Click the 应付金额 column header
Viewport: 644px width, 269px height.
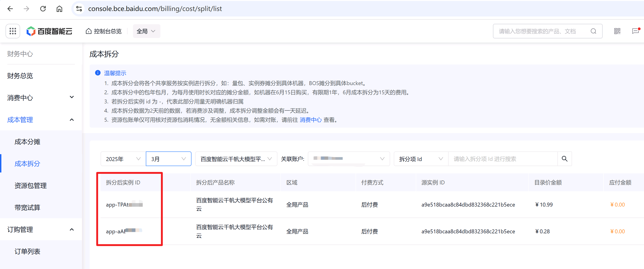pos(620,182)
